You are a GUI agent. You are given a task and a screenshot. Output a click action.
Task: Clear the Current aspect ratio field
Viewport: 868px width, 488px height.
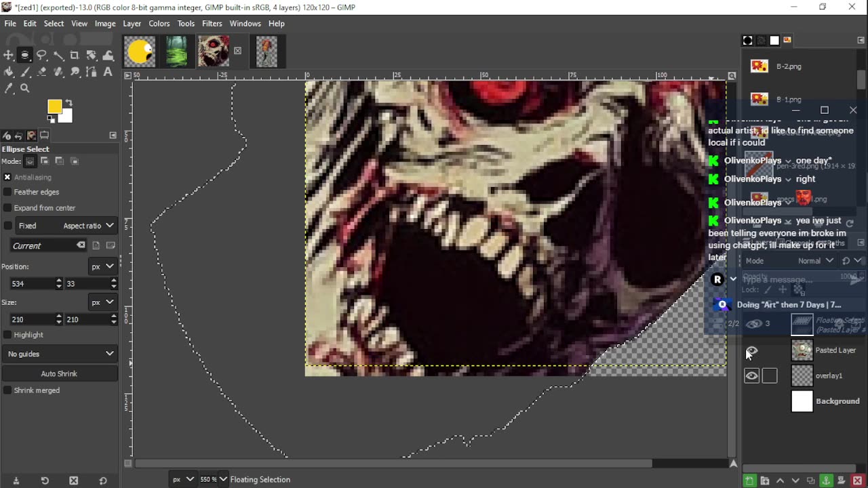(81, 245)
